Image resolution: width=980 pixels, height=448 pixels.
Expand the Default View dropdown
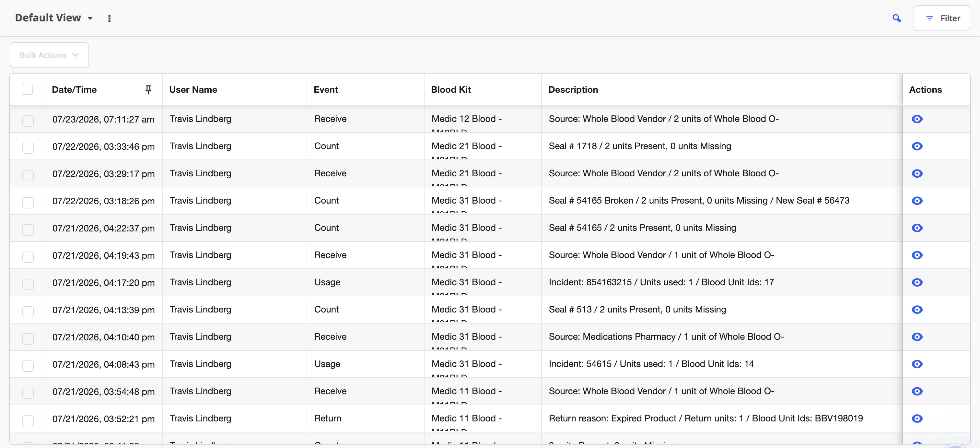[x=54, y=18]
